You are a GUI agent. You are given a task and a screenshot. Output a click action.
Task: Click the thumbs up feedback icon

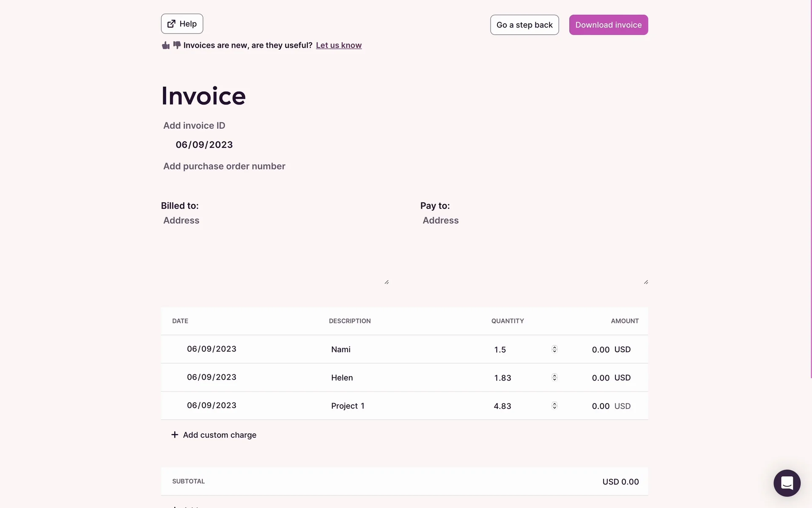[x=165, y=45]
